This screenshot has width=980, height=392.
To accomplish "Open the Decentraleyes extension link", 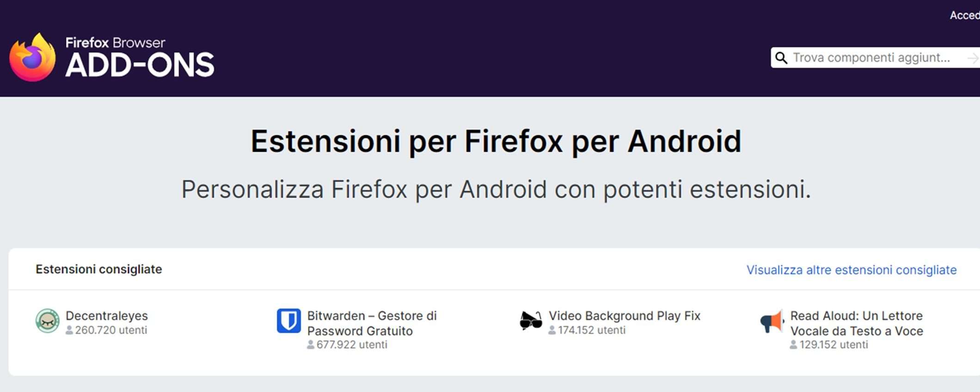I will tap(106, 316).
